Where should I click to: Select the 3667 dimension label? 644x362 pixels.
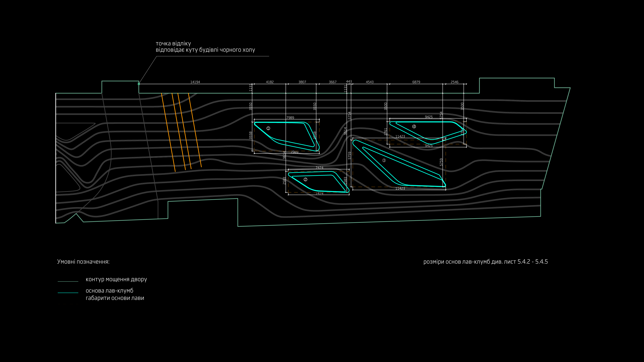point(333,82)
